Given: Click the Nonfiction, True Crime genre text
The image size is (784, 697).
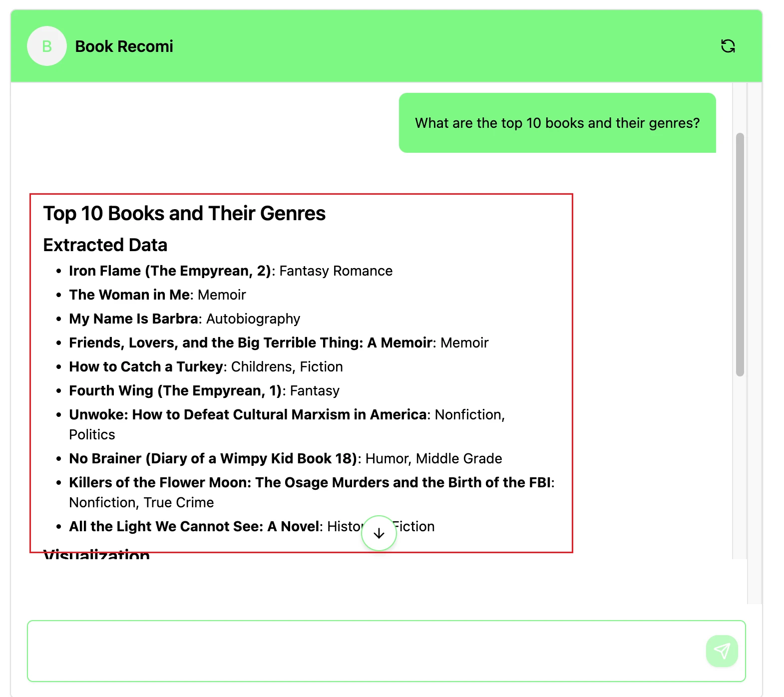Looking at the screenshot, I should click(x=141, y=502).
